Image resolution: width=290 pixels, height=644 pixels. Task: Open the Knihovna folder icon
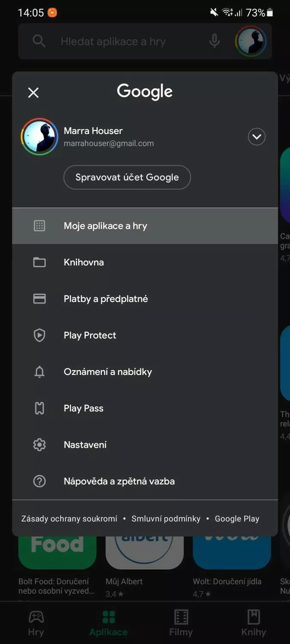[x=40, y=262]
